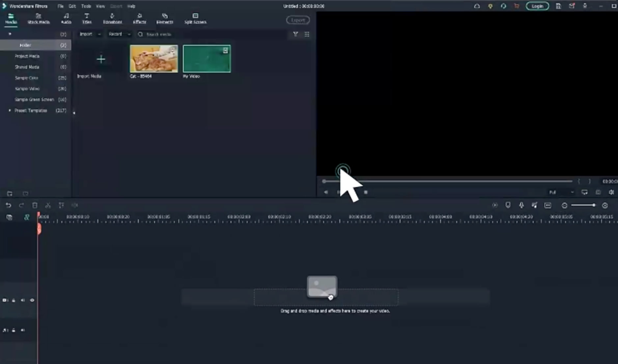Click the manage tracks icon
The width and height of the screenshot is (618, 364).
[x=9, y=217]
